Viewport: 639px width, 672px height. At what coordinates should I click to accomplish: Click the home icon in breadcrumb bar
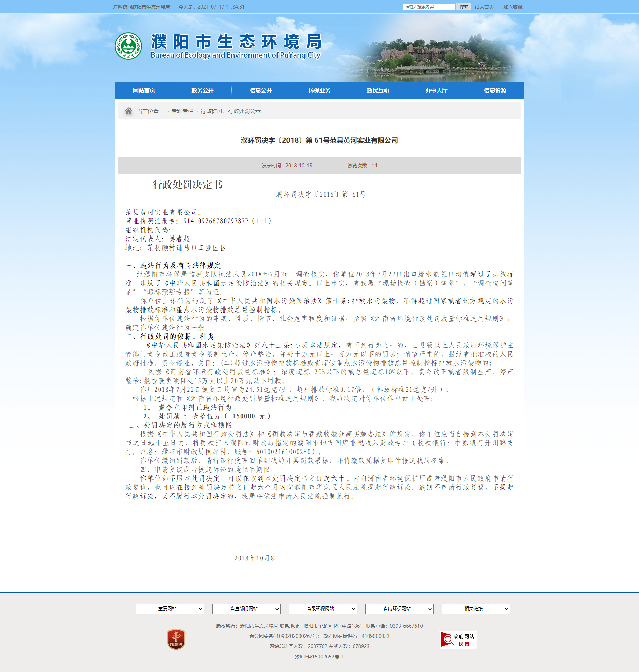pos(128,111)
